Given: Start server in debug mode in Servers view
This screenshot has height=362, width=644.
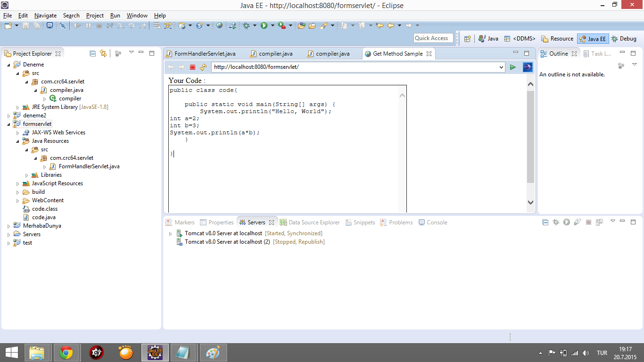Looking at the screenshot, I should tap(556, 222).
